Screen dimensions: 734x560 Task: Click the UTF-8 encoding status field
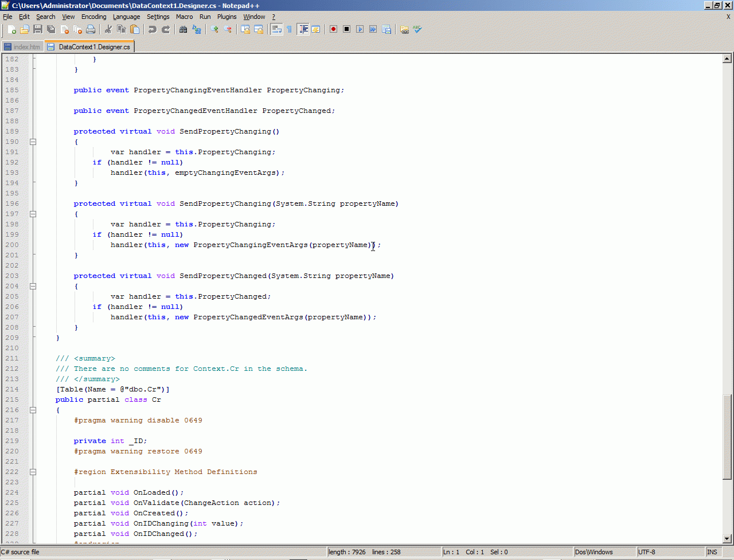pyautogui.click(x=670, y=552)
